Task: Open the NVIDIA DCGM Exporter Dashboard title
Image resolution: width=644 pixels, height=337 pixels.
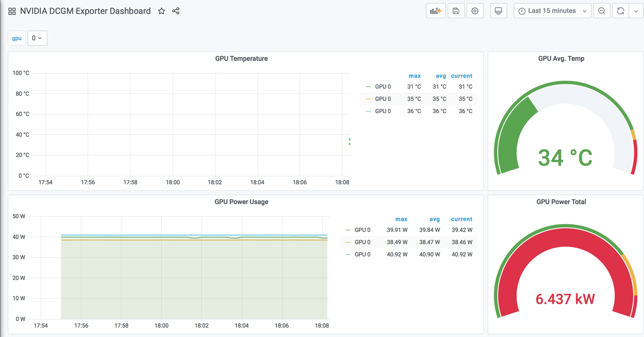Action: click(85, 11)
